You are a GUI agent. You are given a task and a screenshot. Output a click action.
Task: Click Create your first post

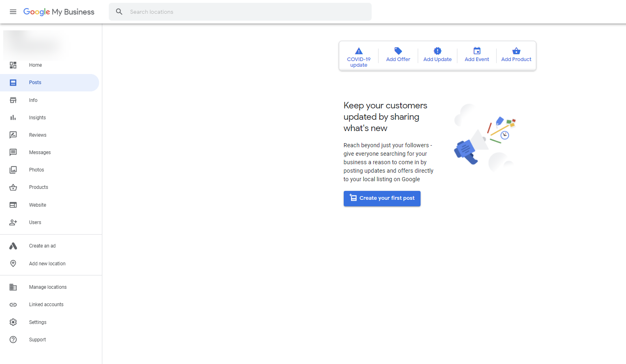tap(382, 198)
